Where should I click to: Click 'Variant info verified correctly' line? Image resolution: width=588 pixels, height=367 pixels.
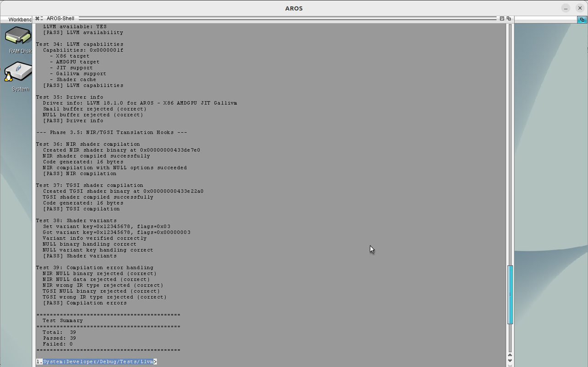[x=95, y=238]
